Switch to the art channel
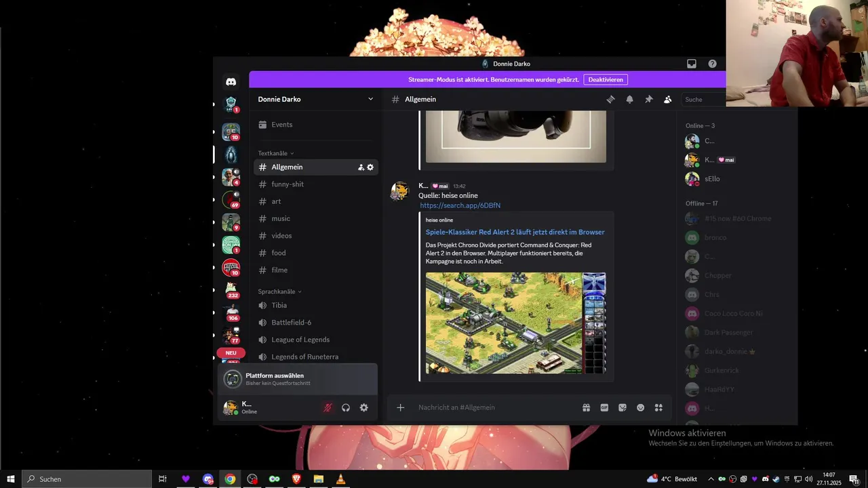 pos(316,201)
